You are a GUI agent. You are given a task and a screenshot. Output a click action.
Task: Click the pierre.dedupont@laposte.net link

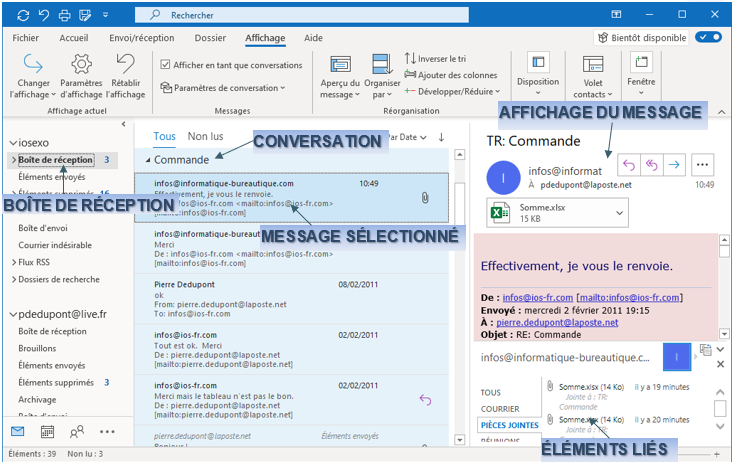[557, 322]
